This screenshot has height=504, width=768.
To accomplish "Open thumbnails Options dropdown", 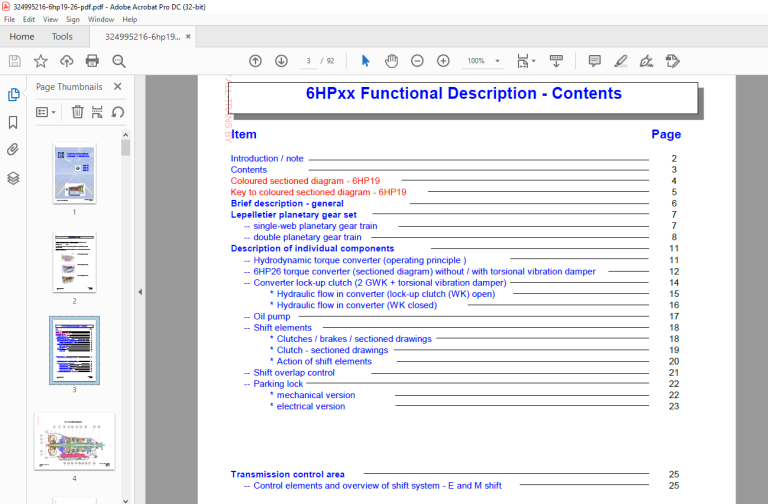I will pos(46,112).
